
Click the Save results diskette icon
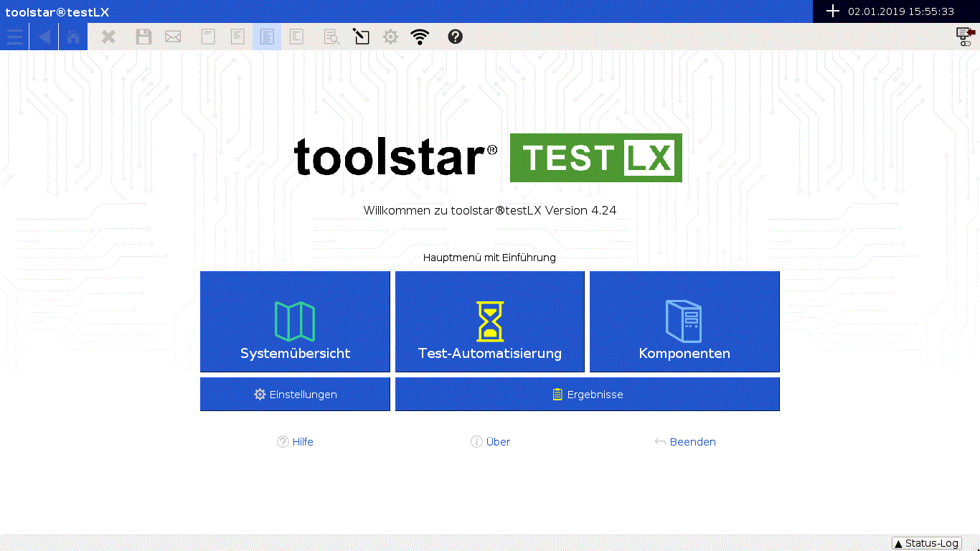click(143, 37)
